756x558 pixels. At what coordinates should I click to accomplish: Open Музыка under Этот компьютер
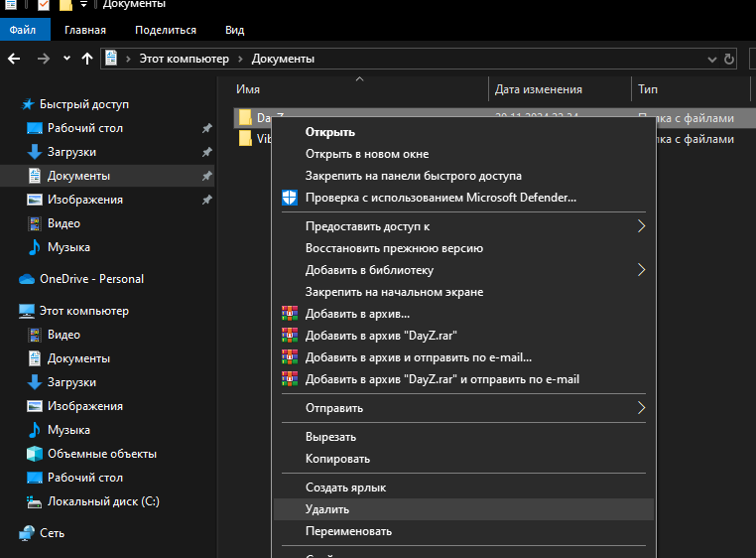coord(68,430)
